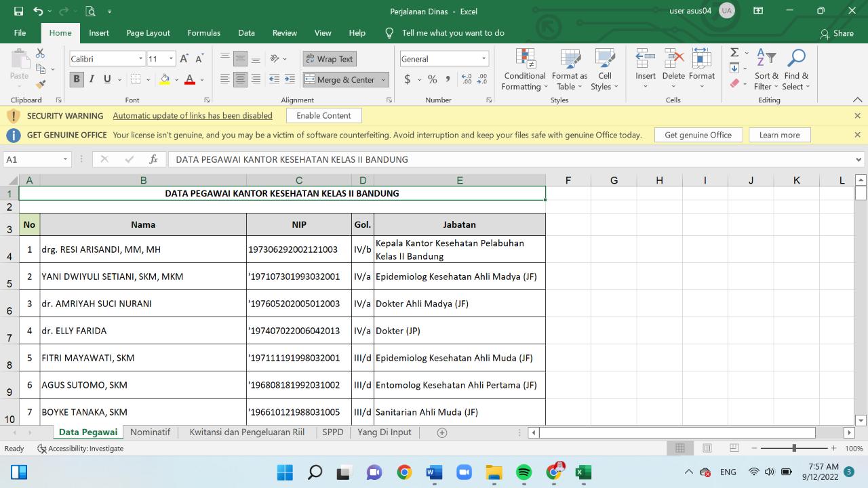Viewport: 868px width, 488px height.
Task: Switch to the Nominatif sheet tab
Action: 150,432
